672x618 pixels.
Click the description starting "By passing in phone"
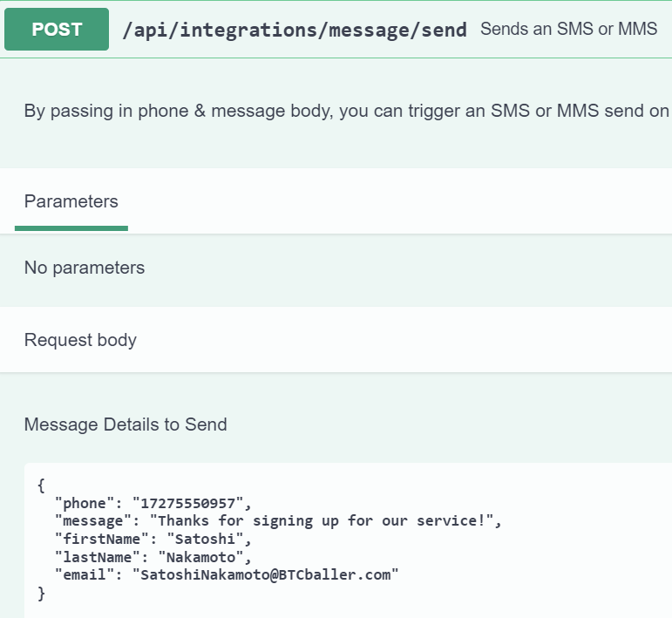tap(347, 111)
